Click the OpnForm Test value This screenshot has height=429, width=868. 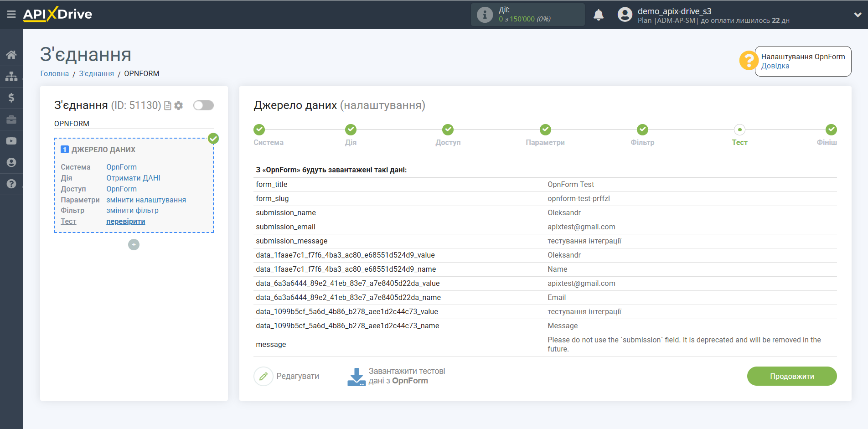[571, 184]
